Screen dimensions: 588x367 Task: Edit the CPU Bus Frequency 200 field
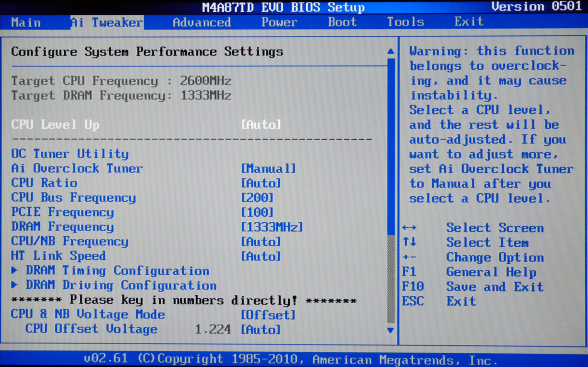point(257,198)
